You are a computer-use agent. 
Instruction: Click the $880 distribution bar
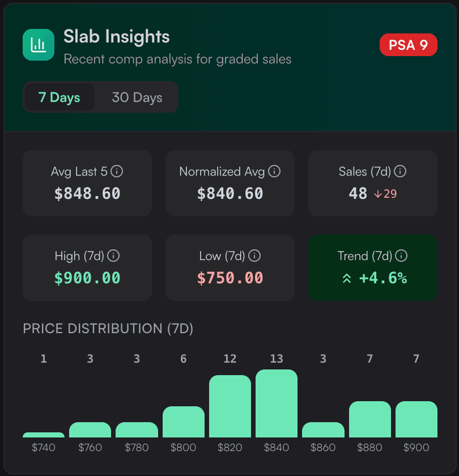[369, 419]
